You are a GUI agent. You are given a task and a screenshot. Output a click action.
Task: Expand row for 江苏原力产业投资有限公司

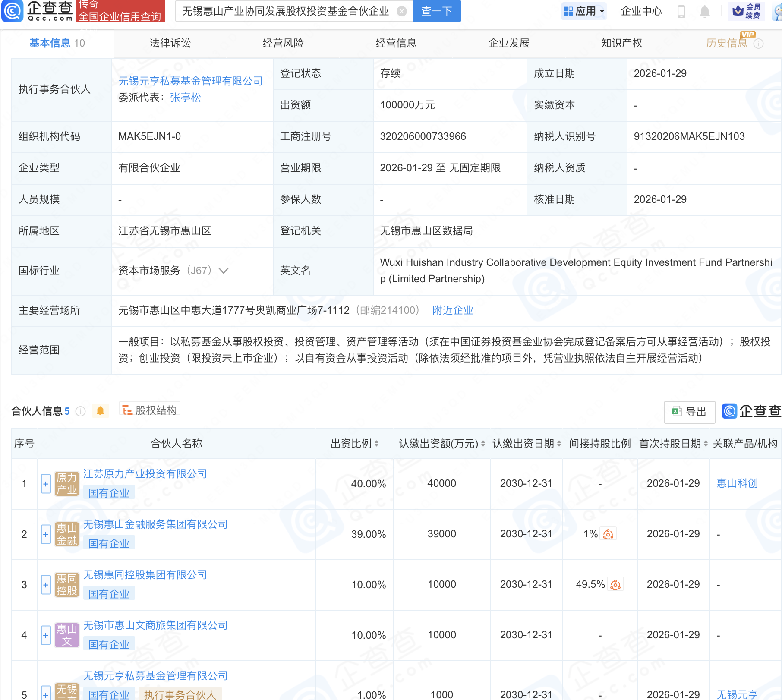click(46, 484)
